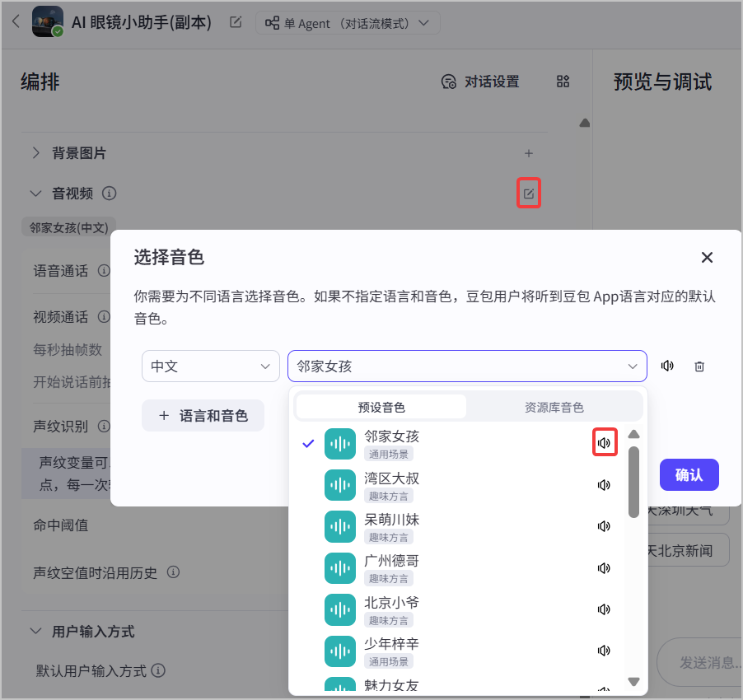Click the edit icon in 音视频 section

[x=528, y=194]
